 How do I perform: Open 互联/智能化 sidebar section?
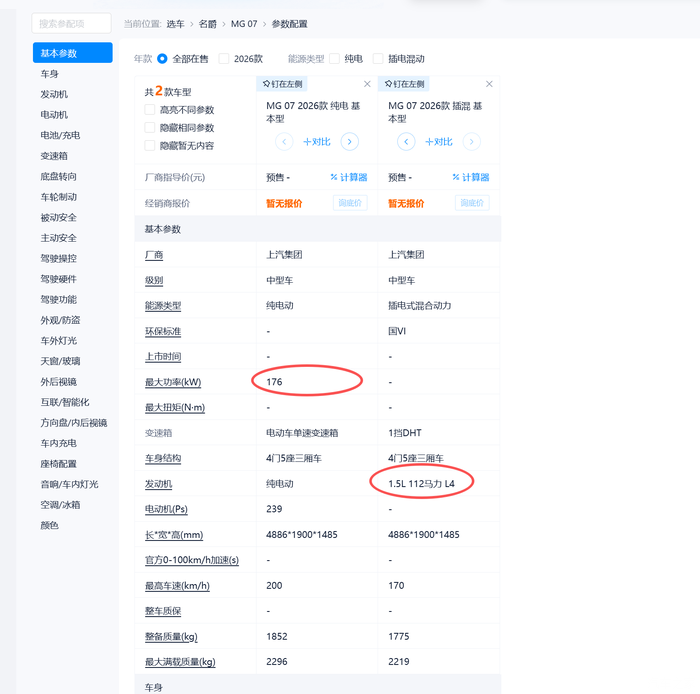(65, 402)
